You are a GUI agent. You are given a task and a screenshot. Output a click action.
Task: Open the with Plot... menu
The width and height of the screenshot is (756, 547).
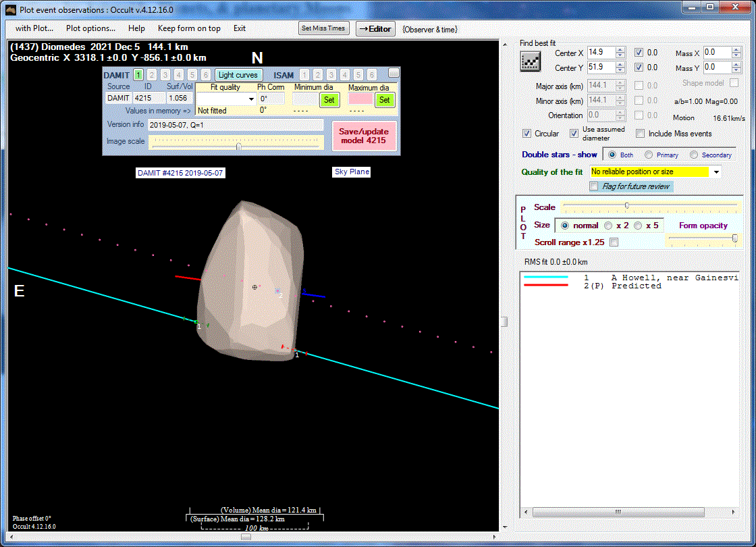[x=34, y=28]
